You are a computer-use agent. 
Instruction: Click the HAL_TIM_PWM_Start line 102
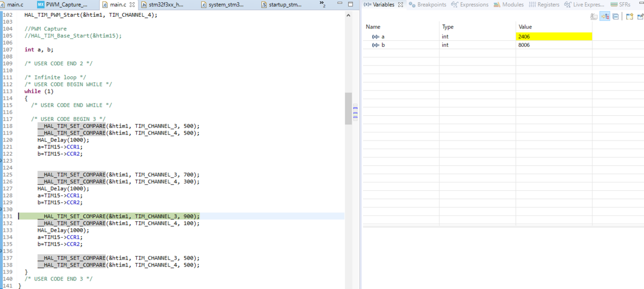coord(91,14)
